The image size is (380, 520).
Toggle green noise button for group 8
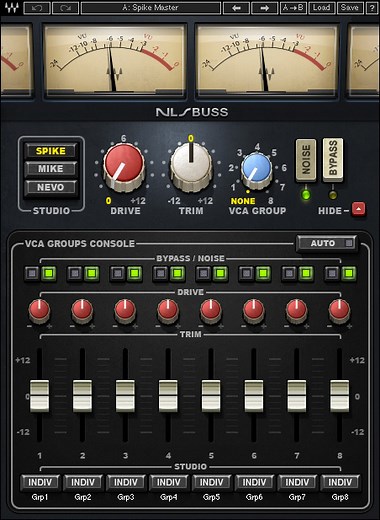(349, 273)
